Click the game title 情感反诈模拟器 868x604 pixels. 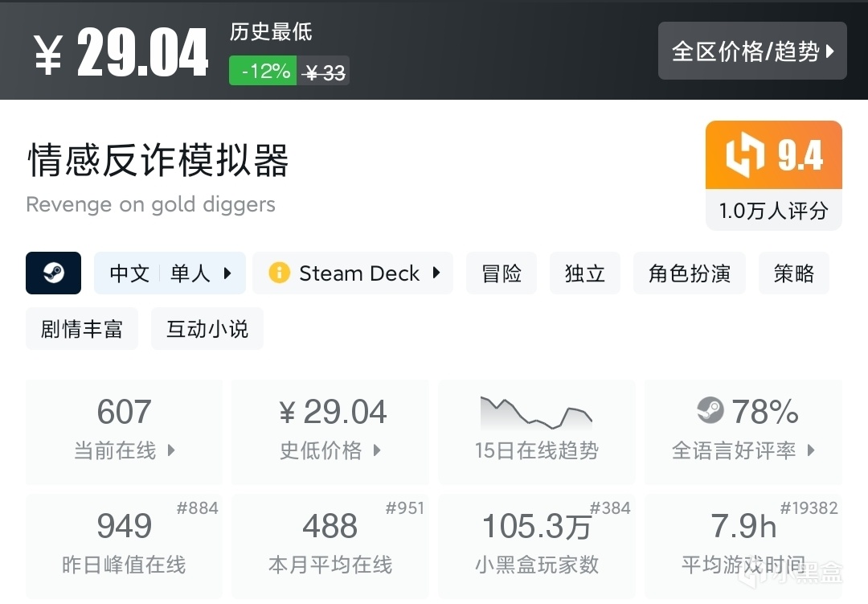[158, 161]
